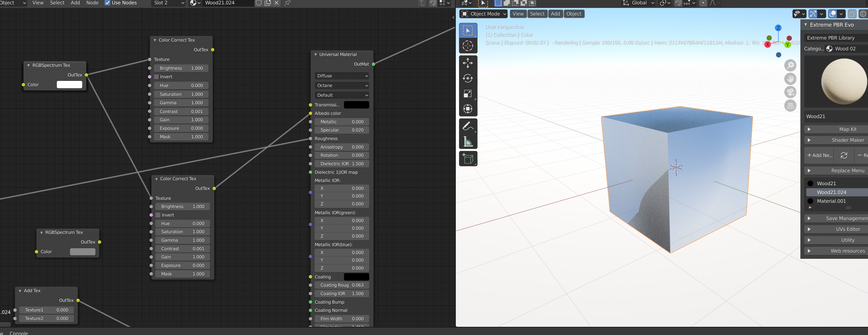This screenshot has height=335, width=868.
Task: Click the Add New material button
Action: coord(819,155)
